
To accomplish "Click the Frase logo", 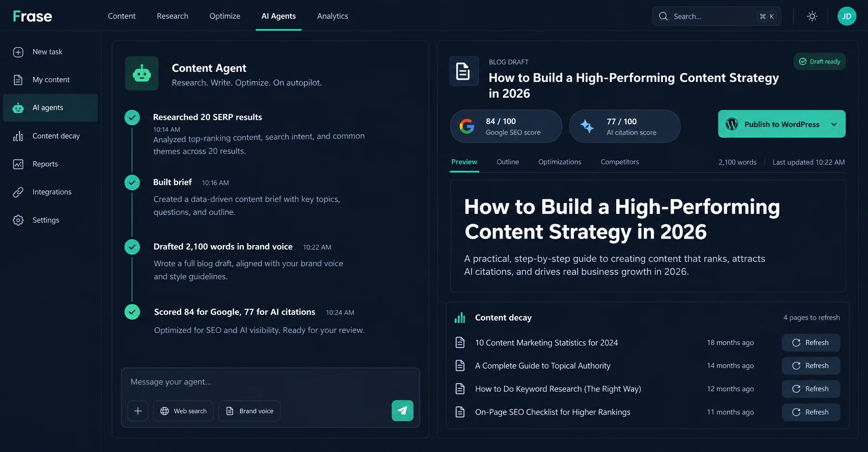I will click(x=32, y=16).
